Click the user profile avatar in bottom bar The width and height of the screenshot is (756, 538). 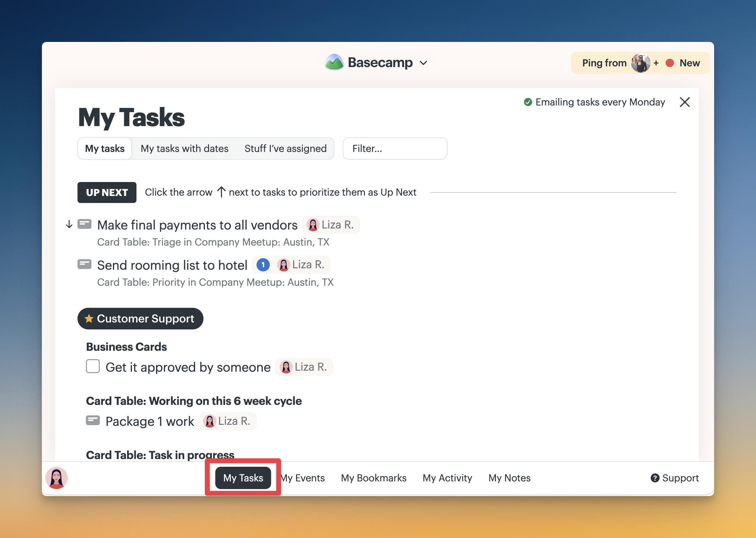coord(57,478)
